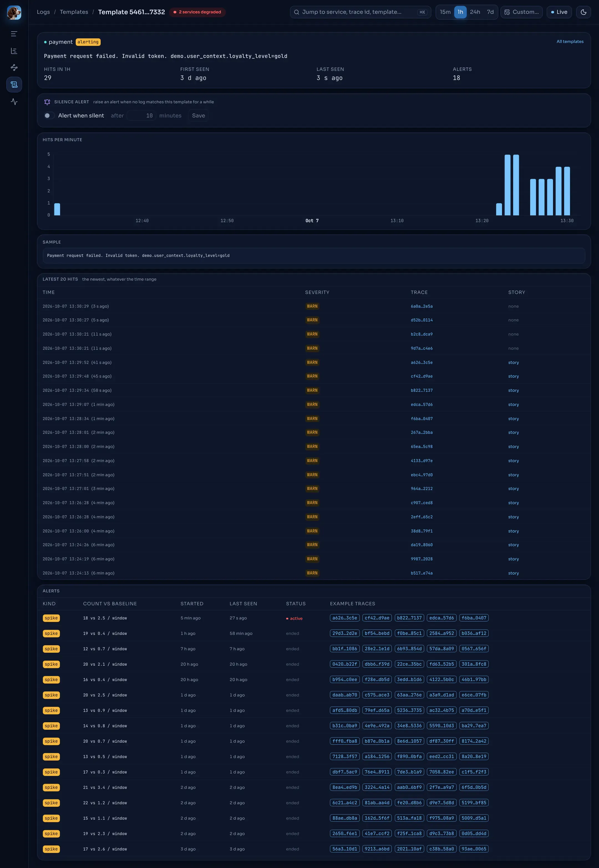Click the silence alert bell icon

pos(47,102)
